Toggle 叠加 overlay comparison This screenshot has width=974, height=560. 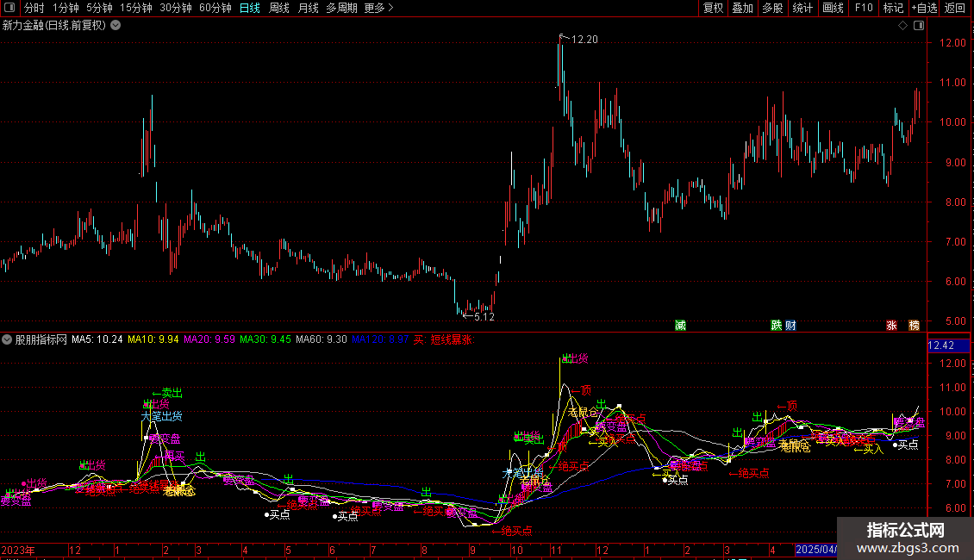742,8
